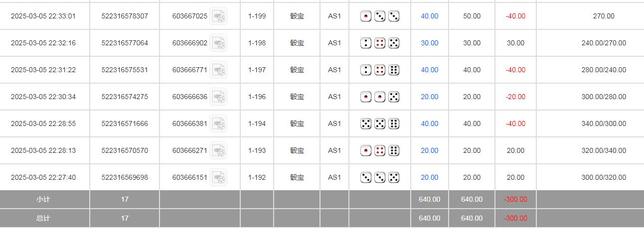Click dice result icons in row 1-199
The image size is (644, 238).
point(380,16)
